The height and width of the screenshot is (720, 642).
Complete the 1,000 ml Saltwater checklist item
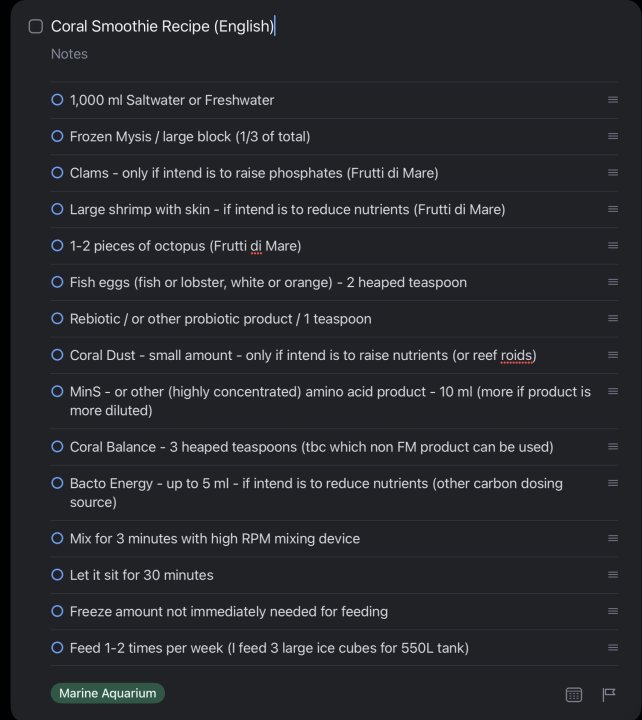pos(57,100)
